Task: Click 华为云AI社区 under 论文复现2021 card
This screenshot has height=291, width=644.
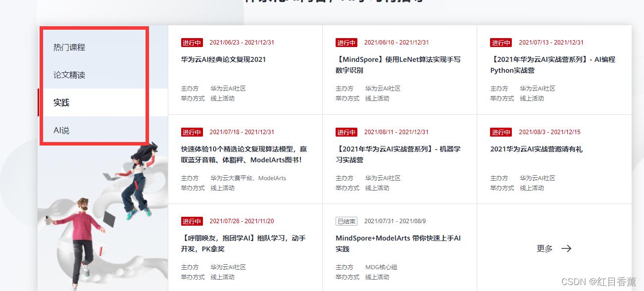Action: 228,89
